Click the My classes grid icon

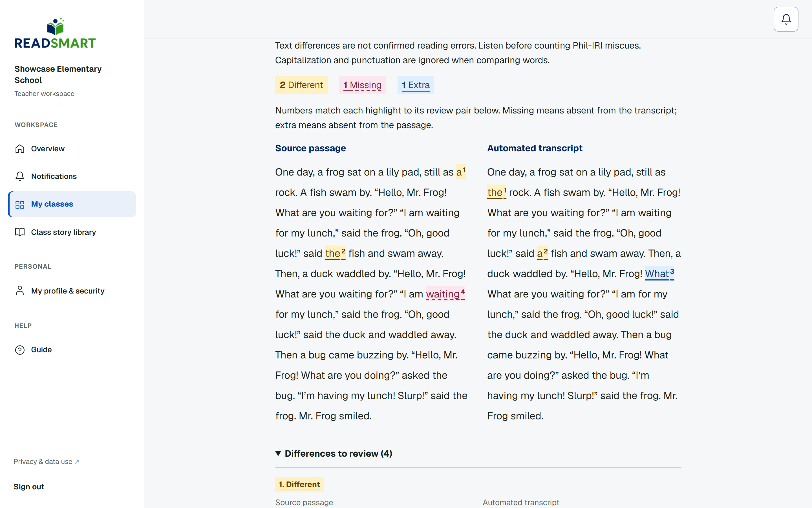(x=20, y=204)
